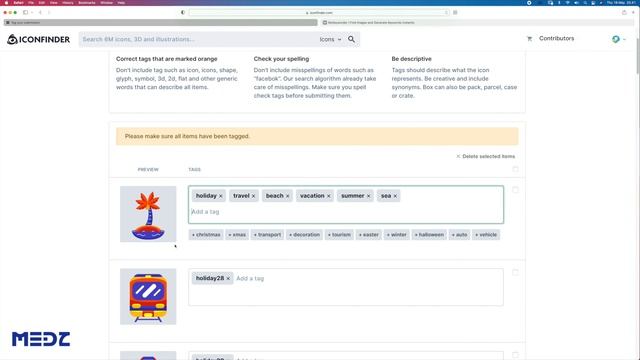Check the train item checkbox

tap(516, 272)
